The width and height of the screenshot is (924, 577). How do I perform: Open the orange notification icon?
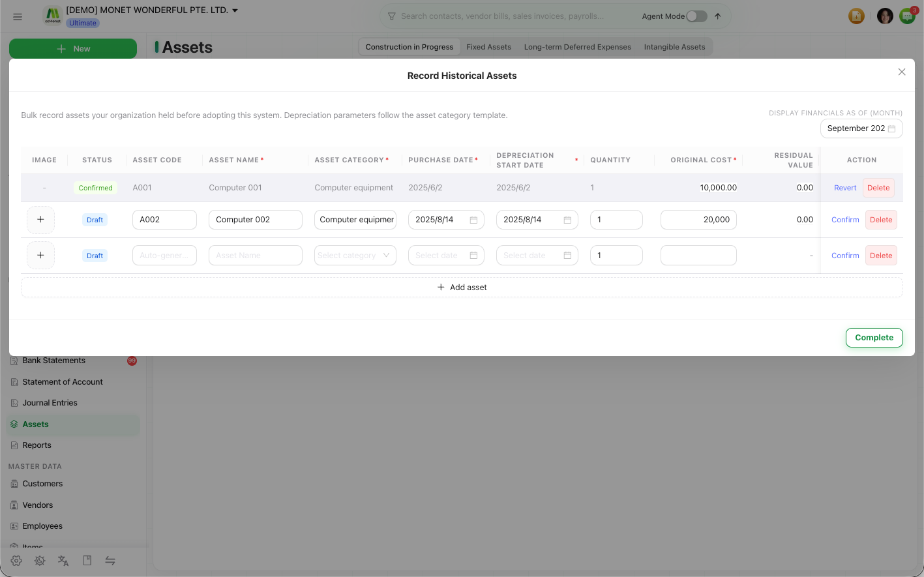click(x=856, y=16)
